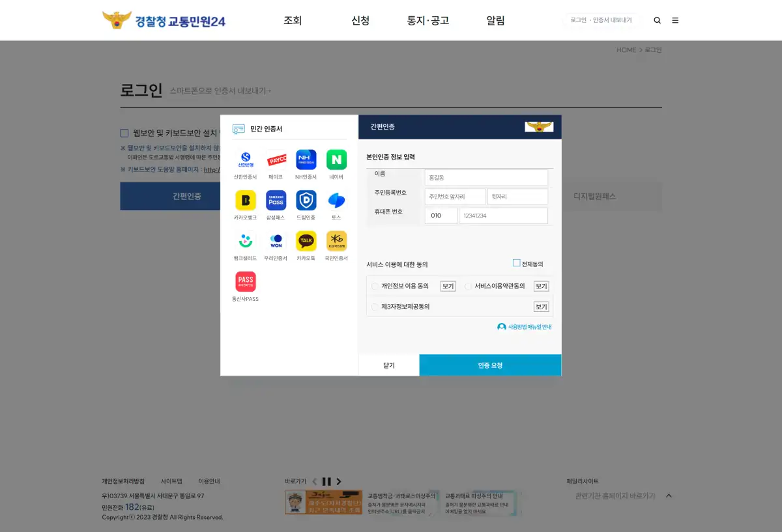
Task: Choose the Toss authentication icon
Action: [336, 201]
